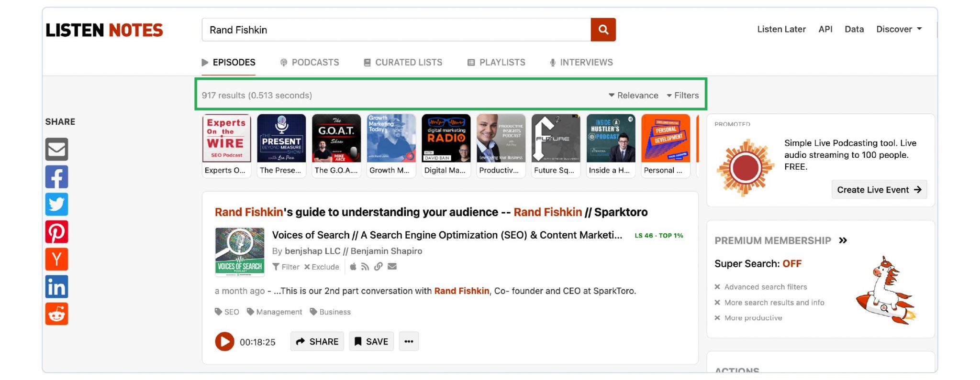Image resolution: width=980 pixels, height=380 pixels.
Task: Play the Rand Fishkin episode
Action: [224, 342]
